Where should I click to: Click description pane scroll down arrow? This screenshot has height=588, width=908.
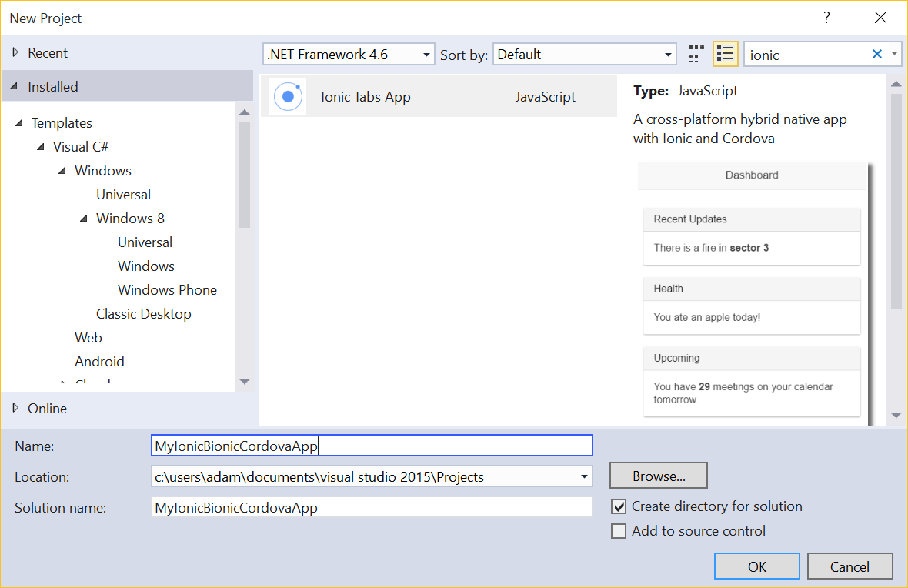pyautogui.click(x=896, y=415)
